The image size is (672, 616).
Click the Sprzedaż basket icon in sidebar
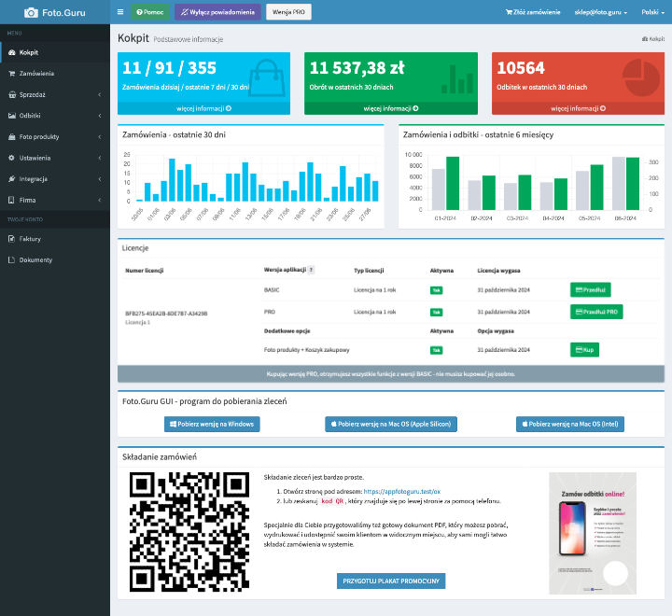tap(11, 94)
